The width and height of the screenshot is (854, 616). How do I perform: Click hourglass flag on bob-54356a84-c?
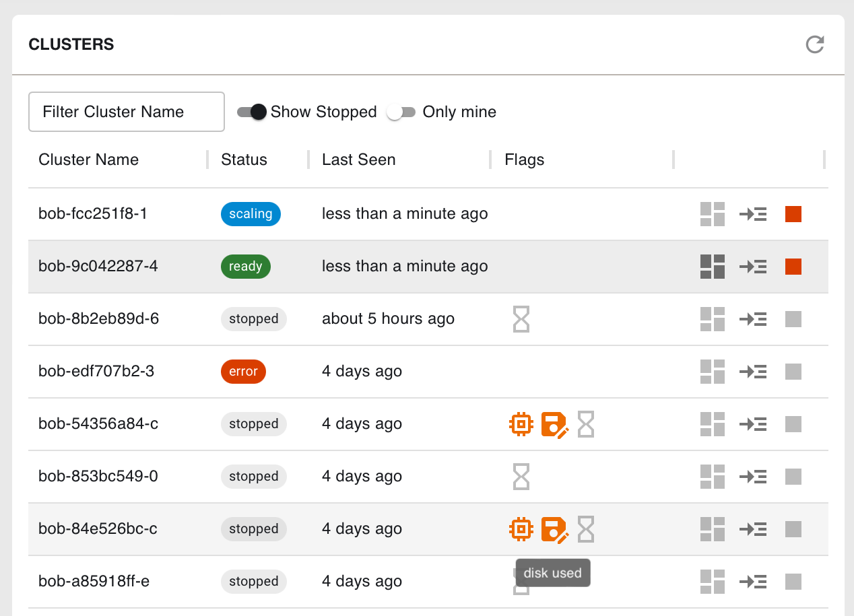[586, 424]
